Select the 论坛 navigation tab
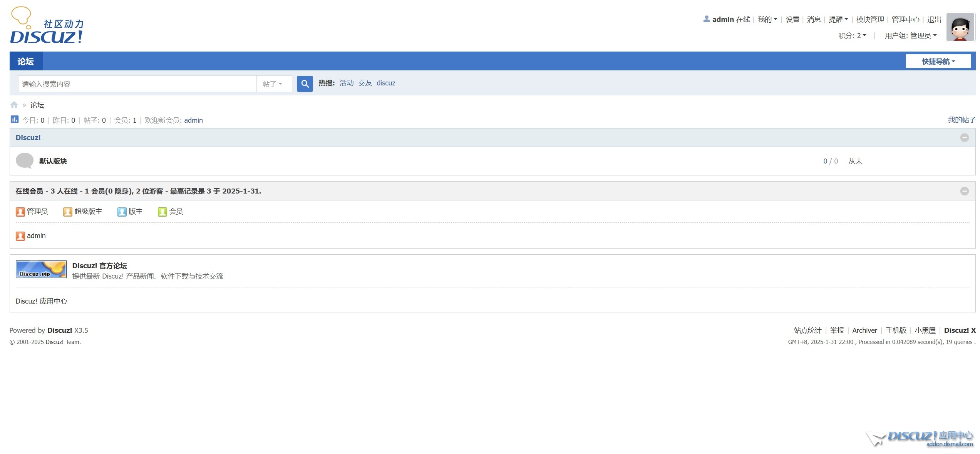 (26, 62)
